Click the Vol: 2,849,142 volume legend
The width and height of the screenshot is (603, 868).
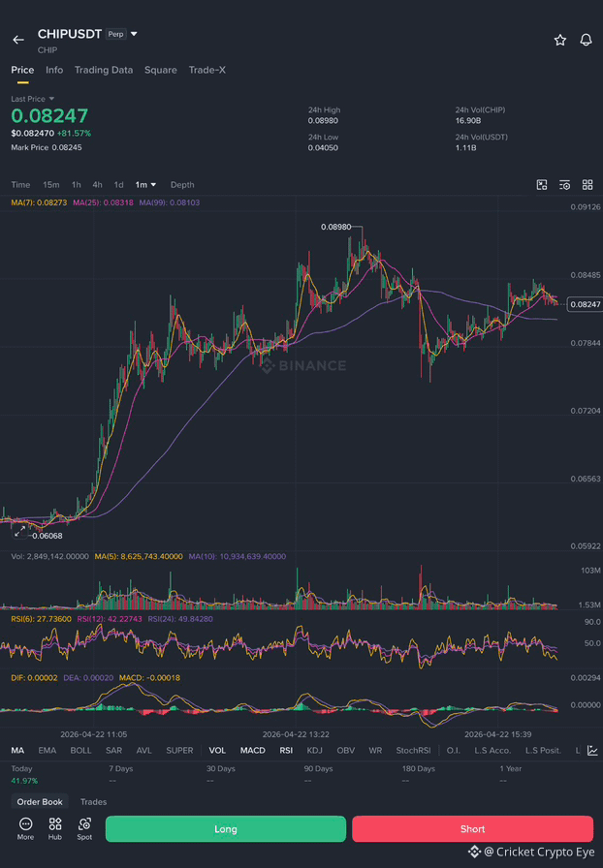tap(49, 556)
